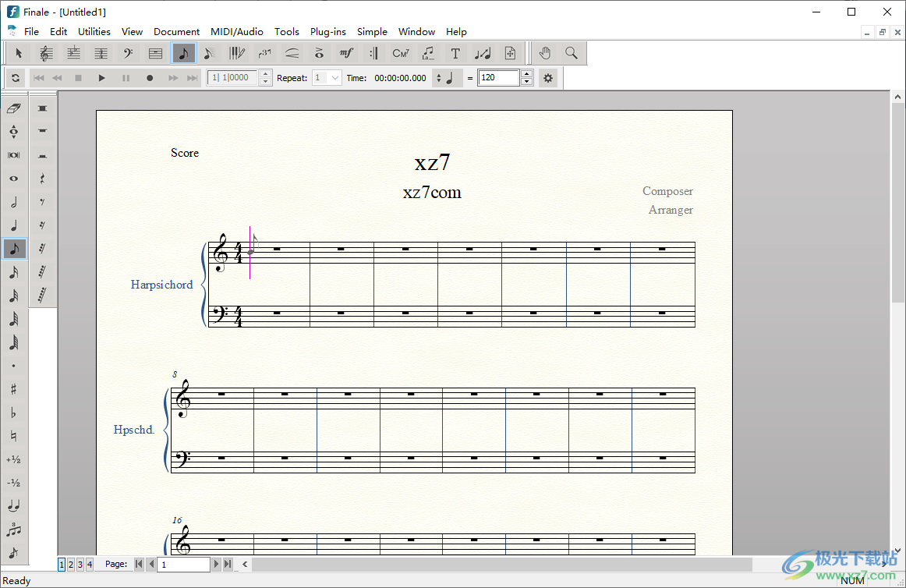
Task: Open the tempo note-duration selector
Action: (x=448, y=78)
